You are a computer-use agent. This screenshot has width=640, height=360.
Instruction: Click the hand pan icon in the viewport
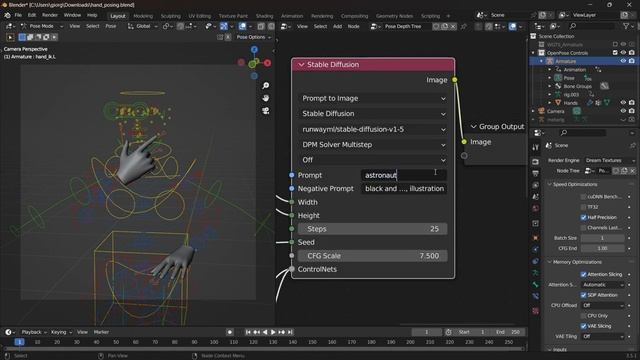tap(266, 98)
